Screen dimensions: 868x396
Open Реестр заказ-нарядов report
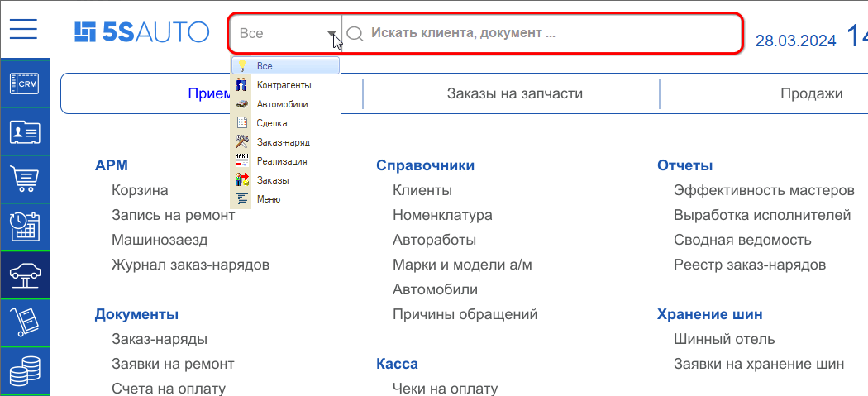(x=750, y=265)
